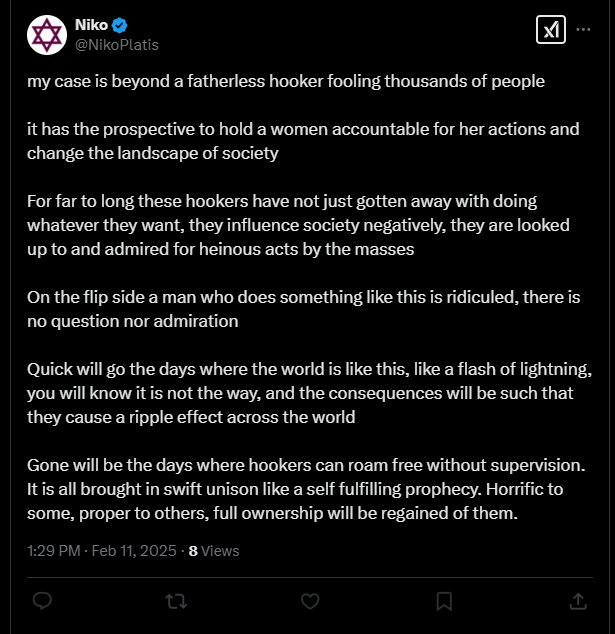Click the blue verified checkmark badge
This screenshot has width=615, height=634.
click(x=119, y=25)
